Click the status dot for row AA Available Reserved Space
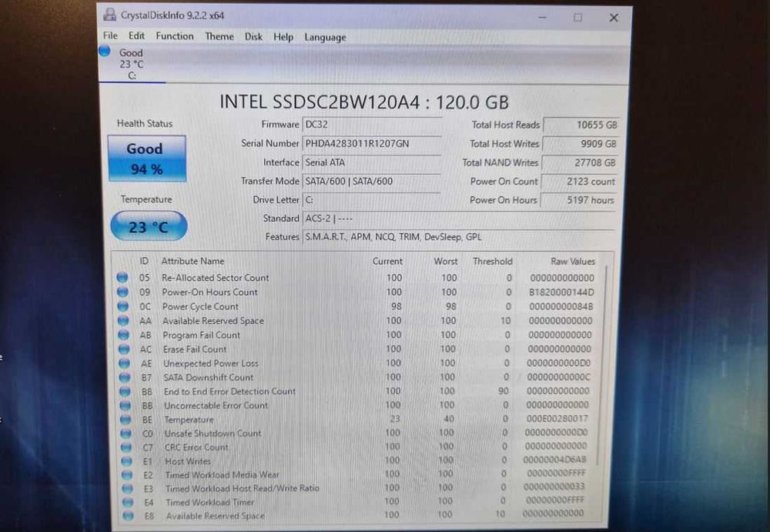 123,320
